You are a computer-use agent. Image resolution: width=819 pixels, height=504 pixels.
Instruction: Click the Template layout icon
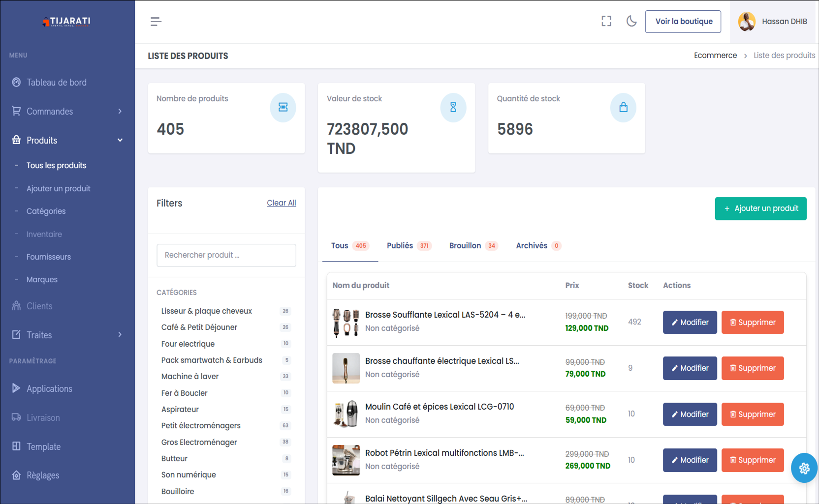[16, 446]
